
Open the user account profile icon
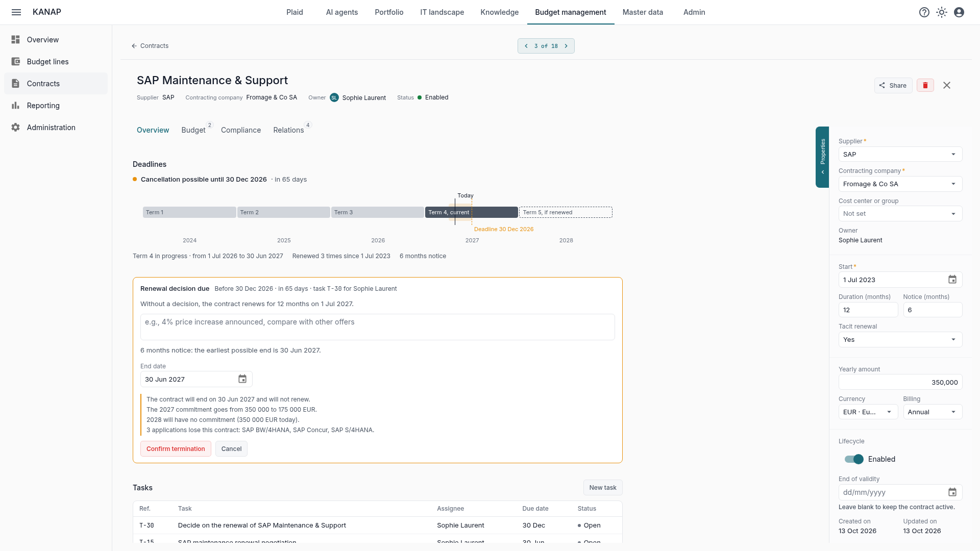(x=959, y=12)
